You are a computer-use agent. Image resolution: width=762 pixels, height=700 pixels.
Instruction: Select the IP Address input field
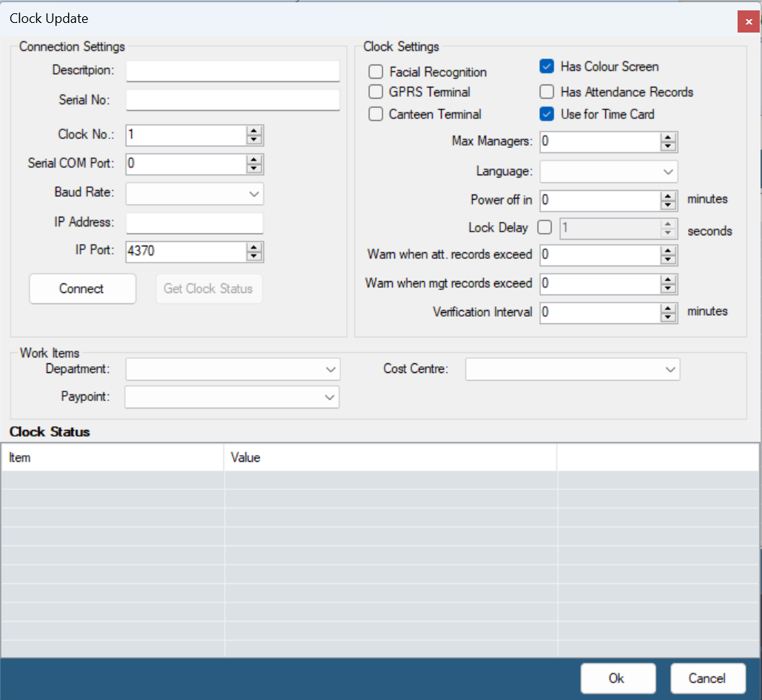(195, 223)
